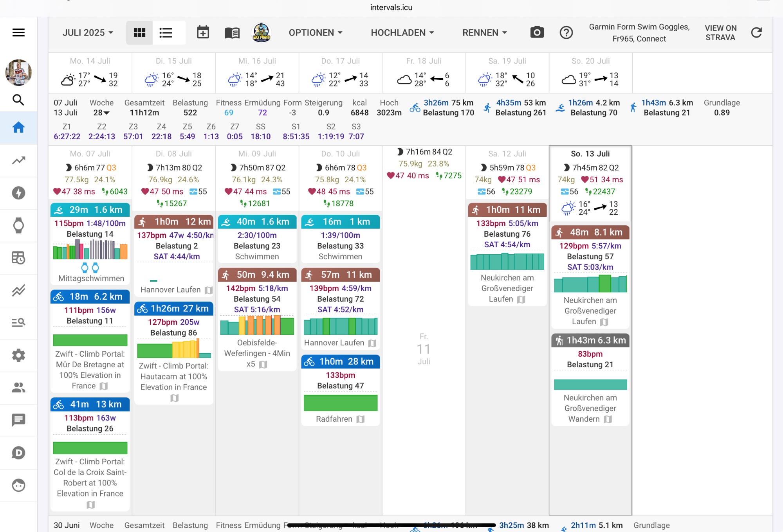783x532 pixels.
Task: Expand the Woche 28 dropdown
Action: pyautogui.click(x=101, y=113)
